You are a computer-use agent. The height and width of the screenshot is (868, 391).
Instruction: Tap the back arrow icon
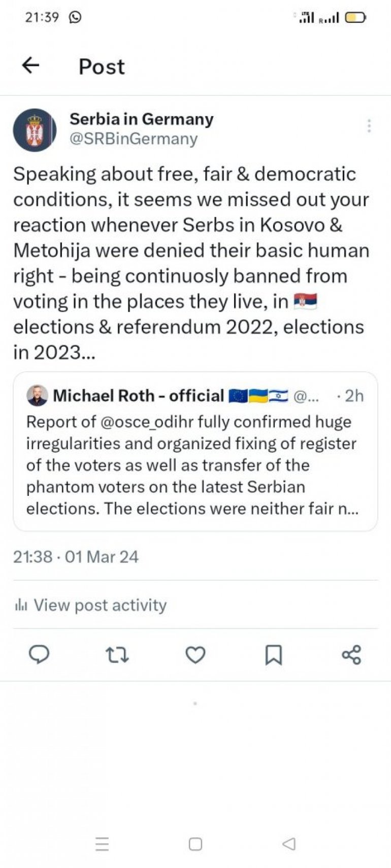31,65
